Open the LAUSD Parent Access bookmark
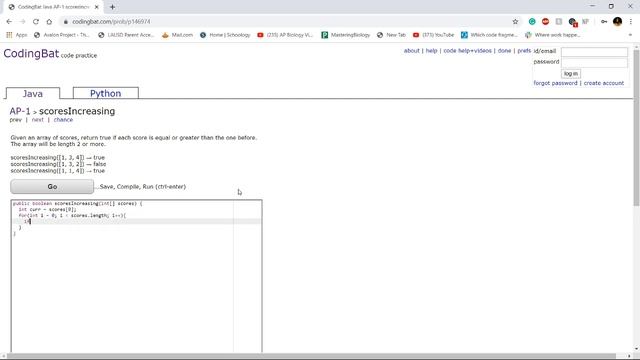The image size is (640, 360). [126, 35]
